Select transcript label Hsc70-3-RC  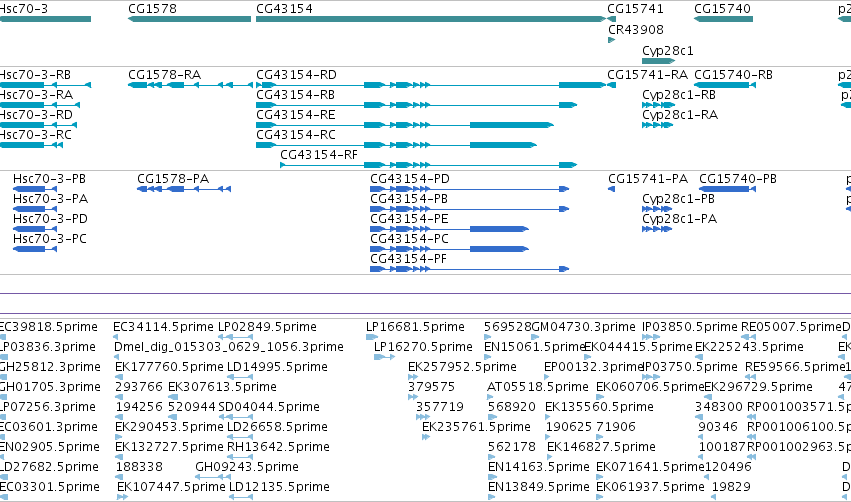[x=36, y=135]
